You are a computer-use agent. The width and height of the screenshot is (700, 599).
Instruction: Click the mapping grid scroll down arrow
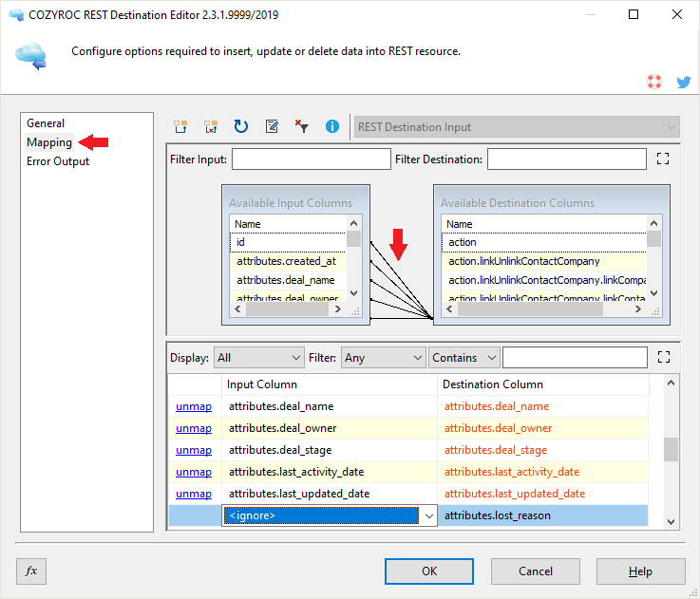pyautogui.click(x=671, y=522)
